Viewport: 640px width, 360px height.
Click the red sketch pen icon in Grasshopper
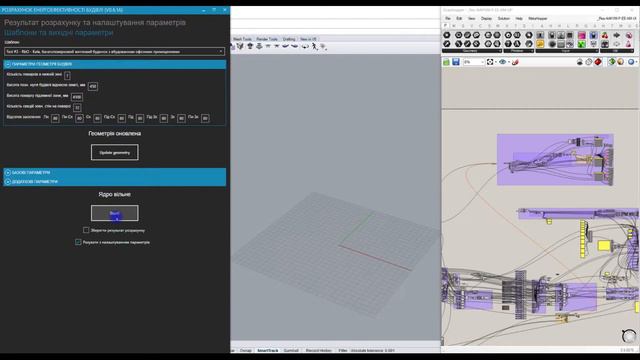click(515, 62)
